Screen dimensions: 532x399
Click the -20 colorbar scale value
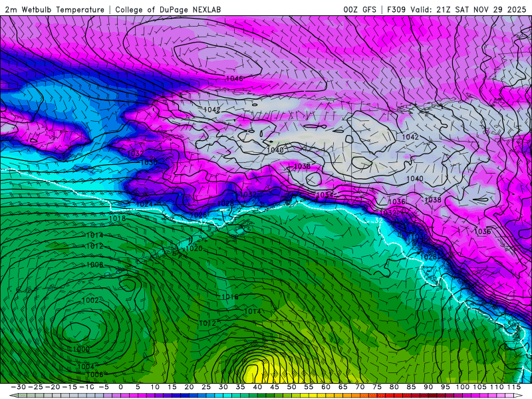(53, 387)
